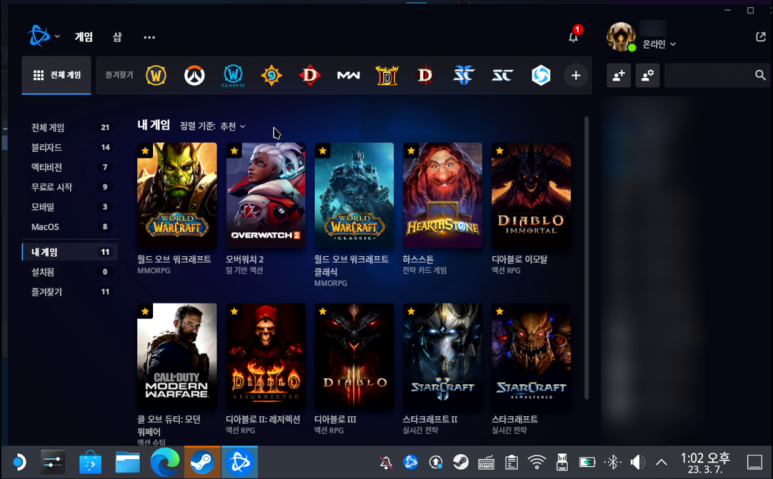Open Microsoft Edge from the taskbar
773x479 pixels.
pyautogui.click(x=165, y=462)
